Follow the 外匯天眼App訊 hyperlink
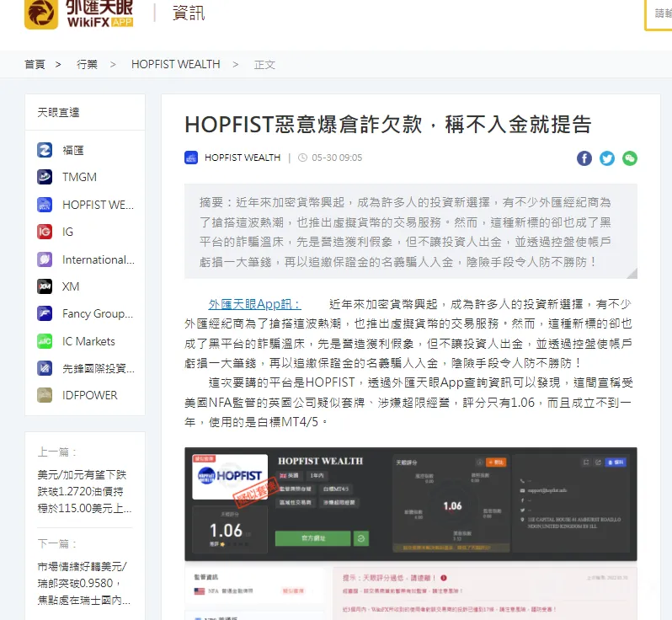 [254, 304]
